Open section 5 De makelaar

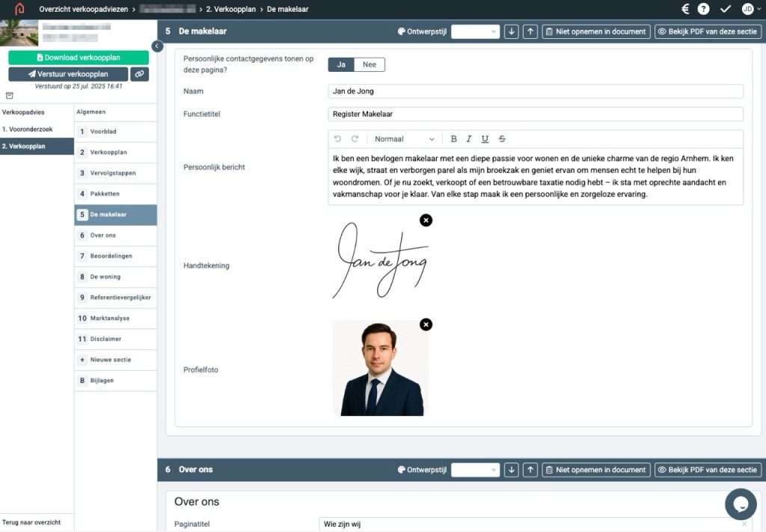point(116,215)
